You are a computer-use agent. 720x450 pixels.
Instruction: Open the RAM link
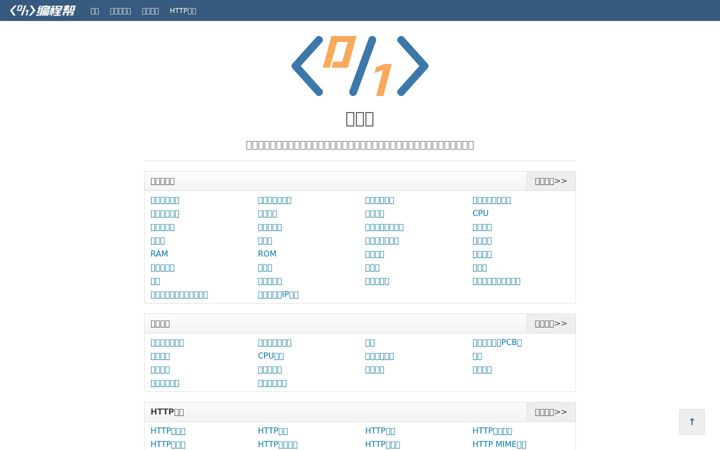[x=159, y=253]
